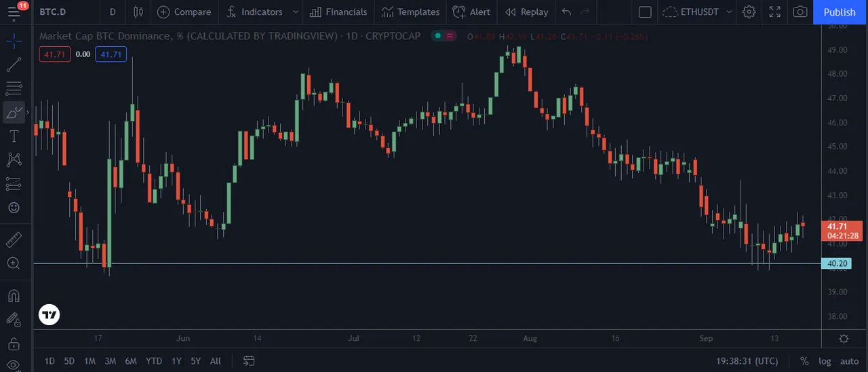868x372 pixels.
Task: Select the ruler measure tool
Action: 14,239
